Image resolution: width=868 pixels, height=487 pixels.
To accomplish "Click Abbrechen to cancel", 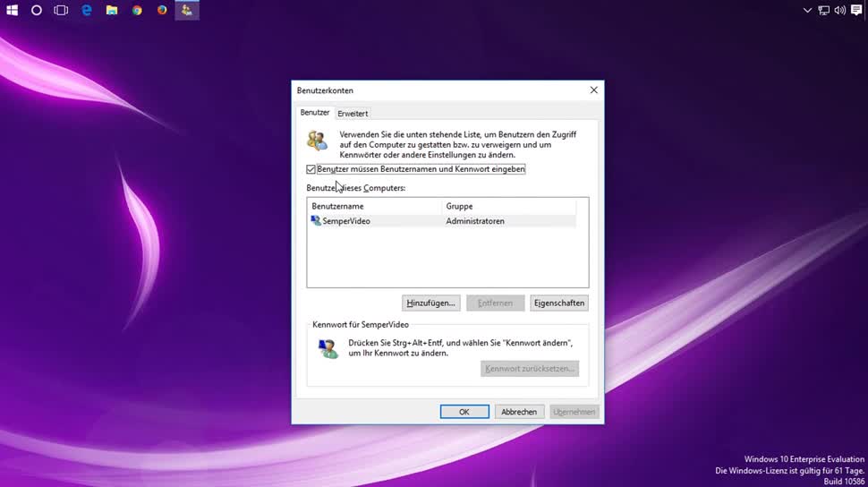I will 519,412.
